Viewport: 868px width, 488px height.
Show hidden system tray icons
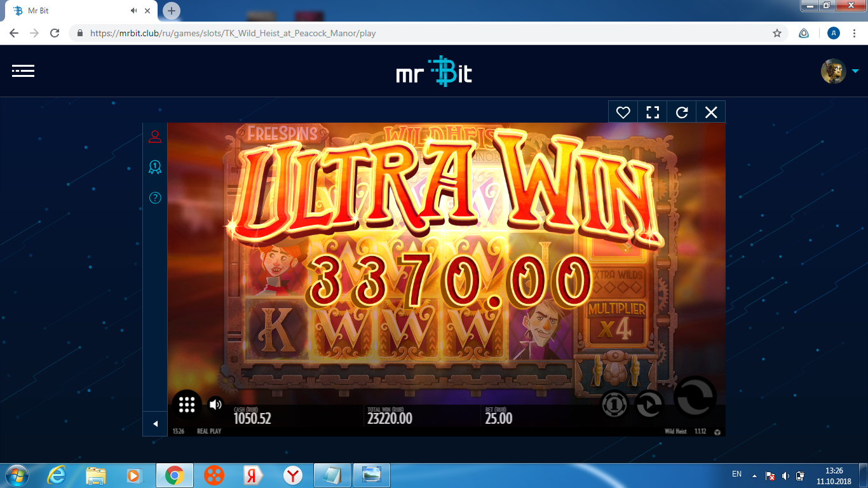755,475
